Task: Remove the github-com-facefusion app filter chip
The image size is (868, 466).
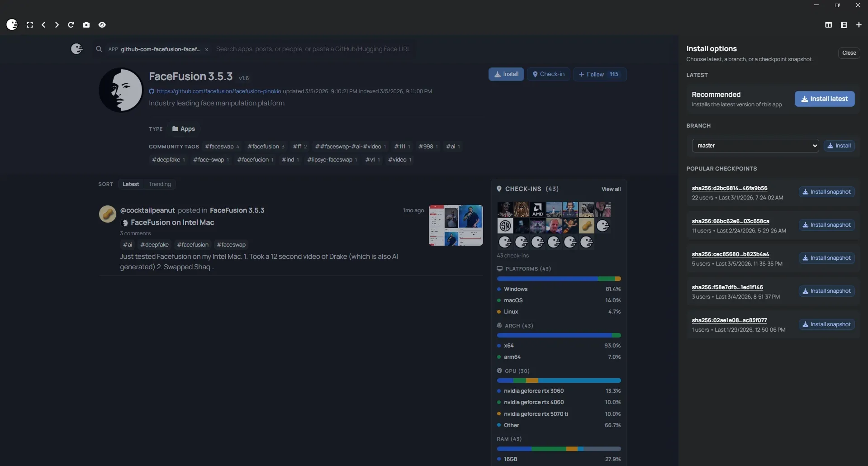Action: pos(207,49)
